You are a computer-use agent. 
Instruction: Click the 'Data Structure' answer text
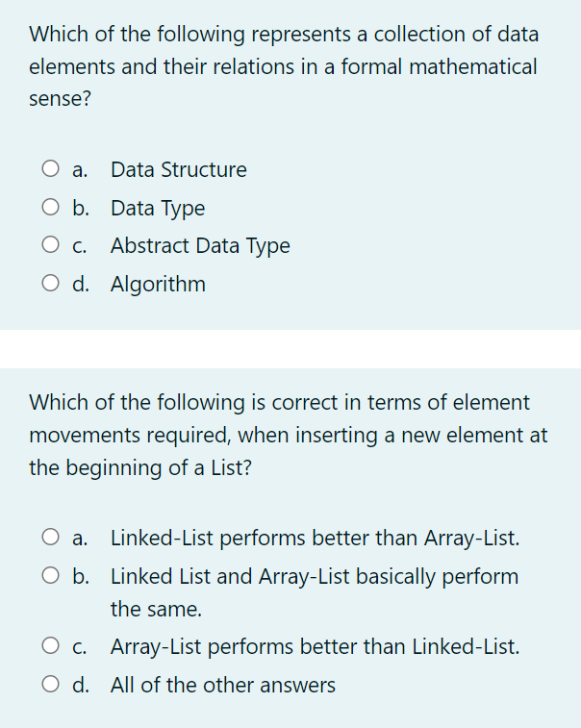[179, 169]
